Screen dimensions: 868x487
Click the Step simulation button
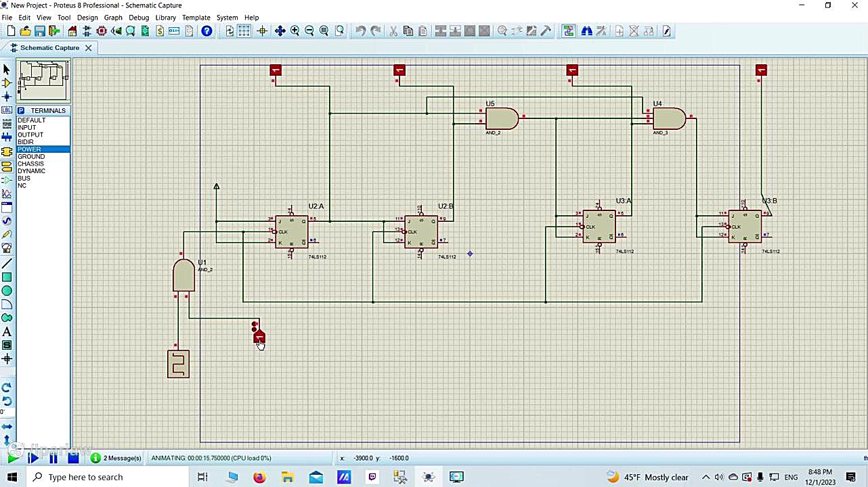(x=33, y=458)
